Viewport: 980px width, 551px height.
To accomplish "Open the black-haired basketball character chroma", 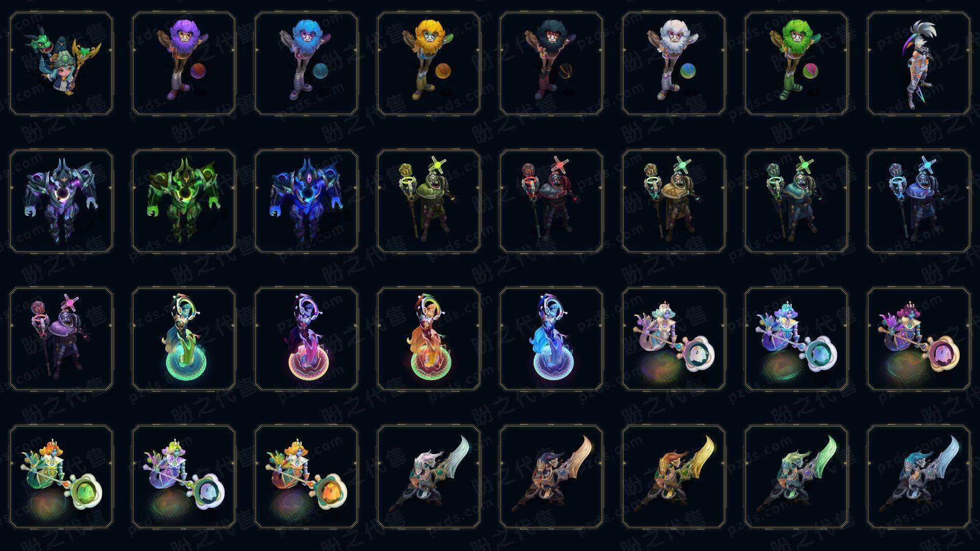I will point(551,64).
